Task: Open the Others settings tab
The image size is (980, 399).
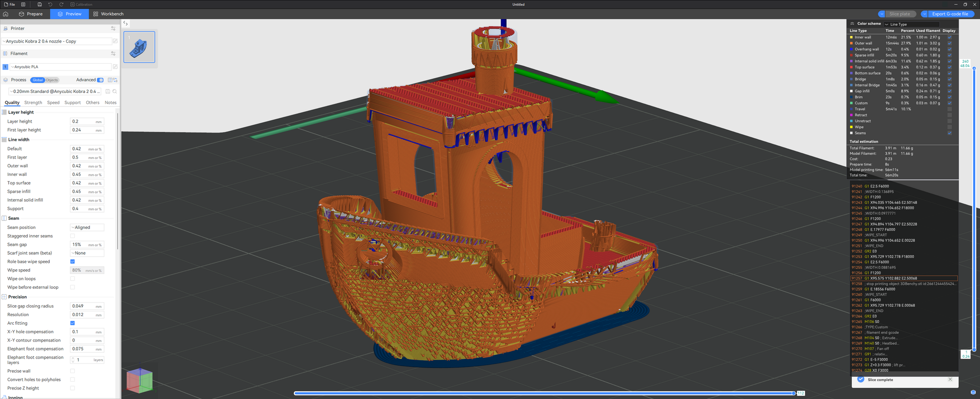Action: (93, 103)
